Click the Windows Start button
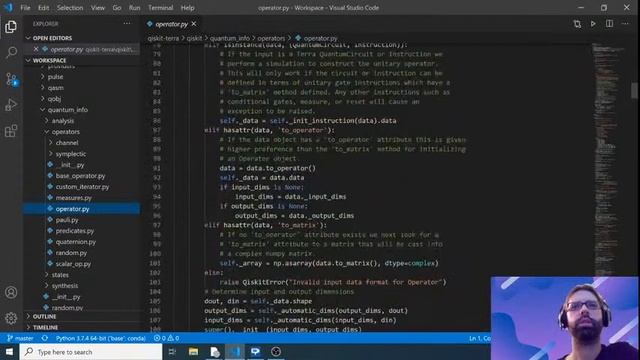640x360 pixels. tap(9, 352)
